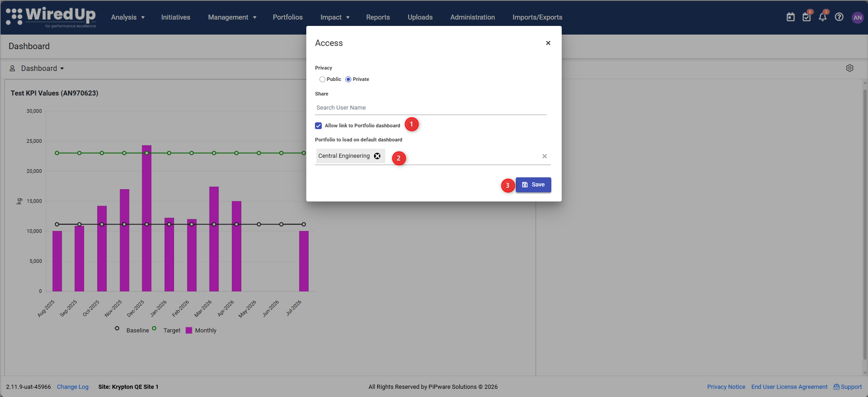Save the access settings
This screenshot has width=868, height=397.
(x=534, y=185)
